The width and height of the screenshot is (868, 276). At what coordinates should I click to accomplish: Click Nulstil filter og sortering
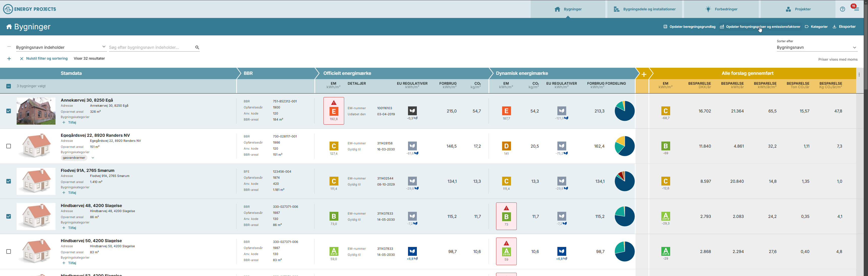coord(43,59)
